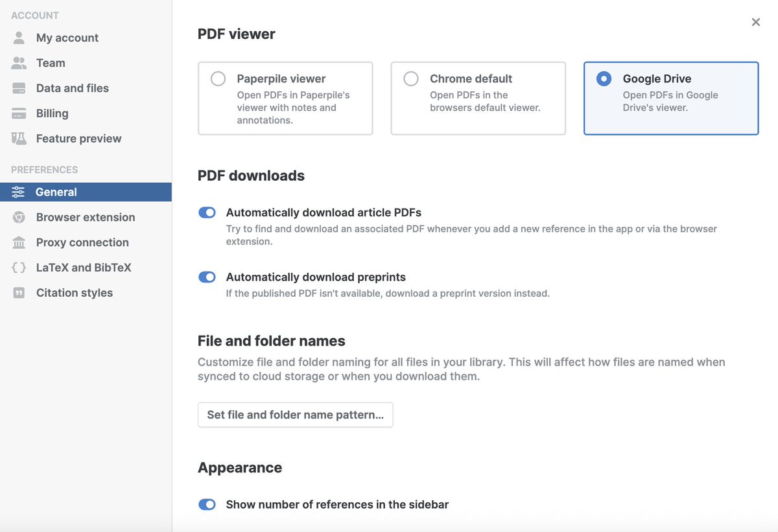The width and height of the screenshot is (778, 532).
Task: Click the LaTeX and BibTeX braces icon
Action: 19,268
